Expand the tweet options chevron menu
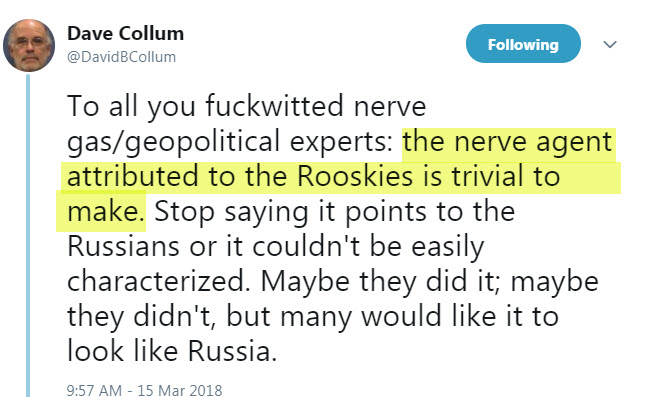Viewport: 648px width, 397px height. [610, 44]
